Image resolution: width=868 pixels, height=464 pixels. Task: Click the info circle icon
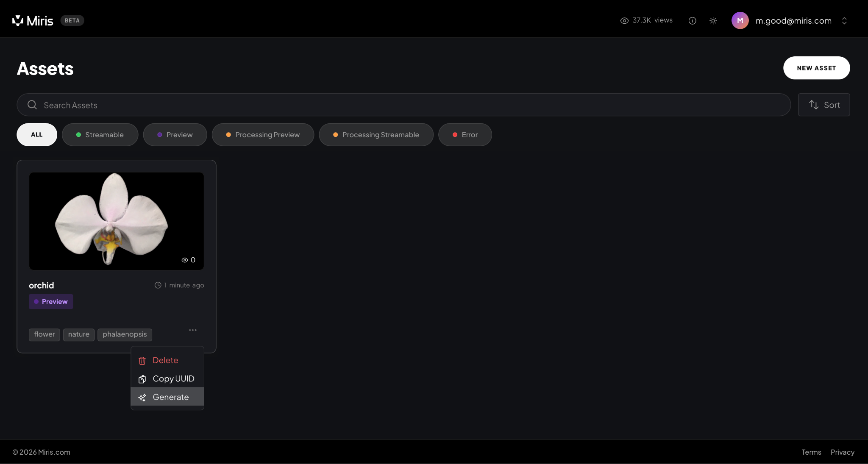[692, 21]
